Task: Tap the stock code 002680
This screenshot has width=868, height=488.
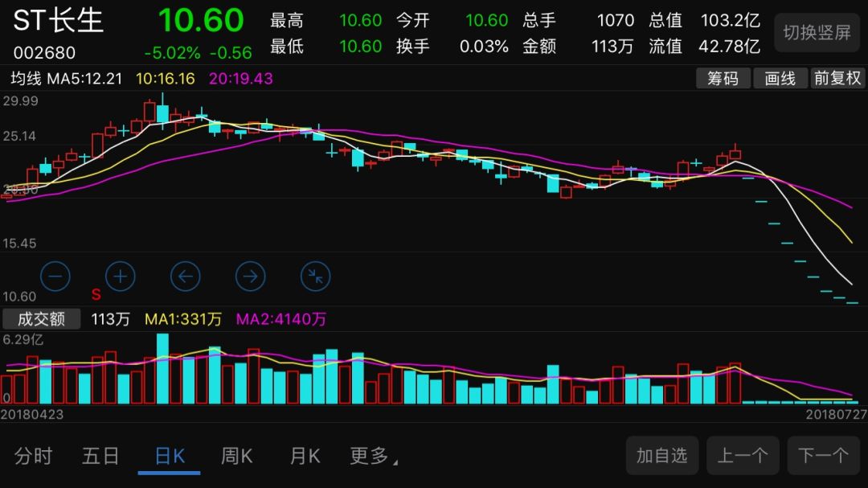Action: [x=44, y=53]
